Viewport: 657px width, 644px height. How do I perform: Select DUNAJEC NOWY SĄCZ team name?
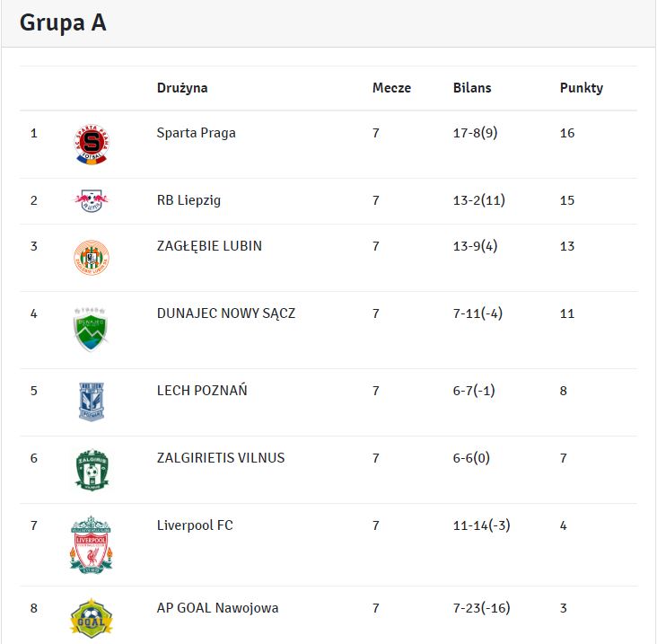(x=226, y=313)
